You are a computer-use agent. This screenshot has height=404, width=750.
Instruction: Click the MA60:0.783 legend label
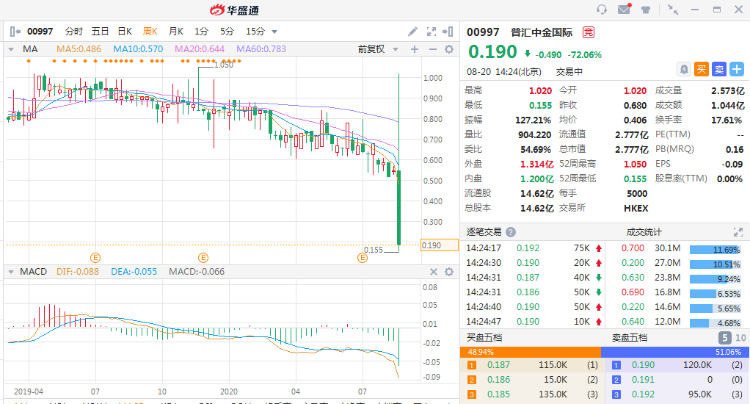pyautogui.click(x=261, y=49)
